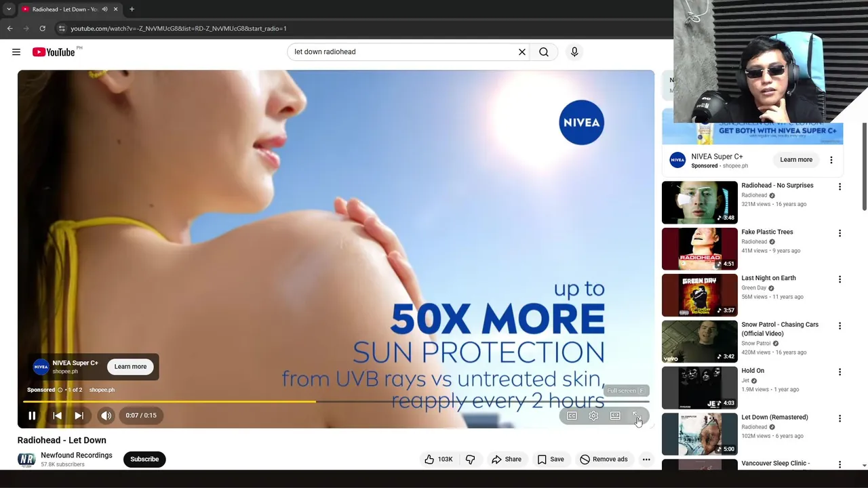Close the Radiohead - Let Down tab
The width and height of the screenshot is (868, 488).
pos(115,9)
